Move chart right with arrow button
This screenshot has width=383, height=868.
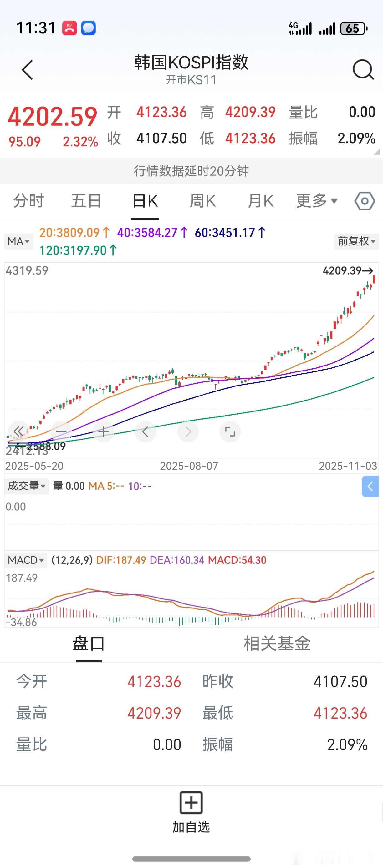[x=188, y=431]
